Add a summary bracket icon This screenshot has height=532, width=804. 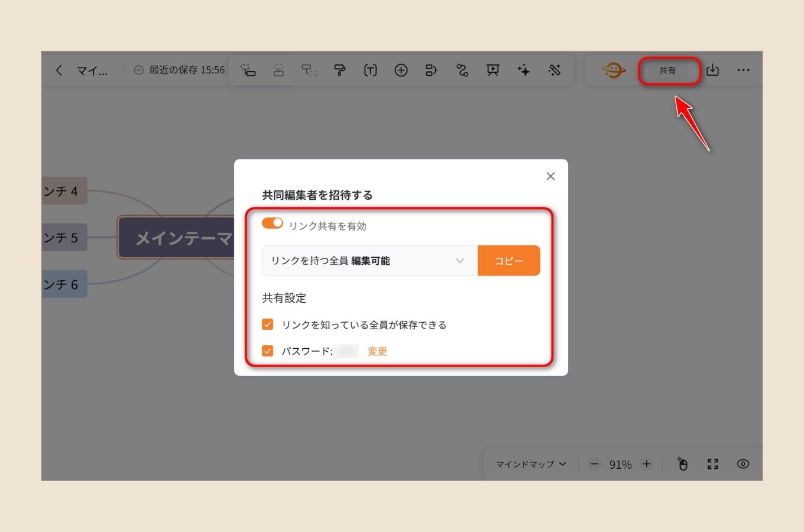[x=432, y=70]
